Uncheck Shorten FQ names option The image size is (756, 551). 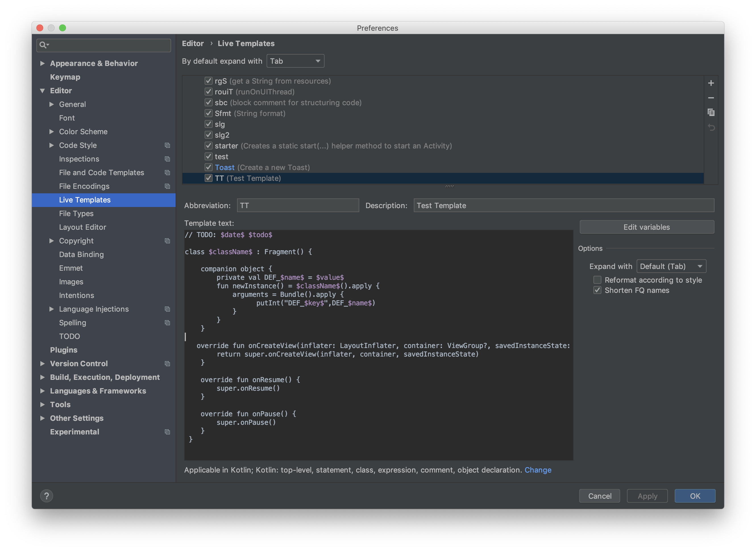(x=597, y=290)
